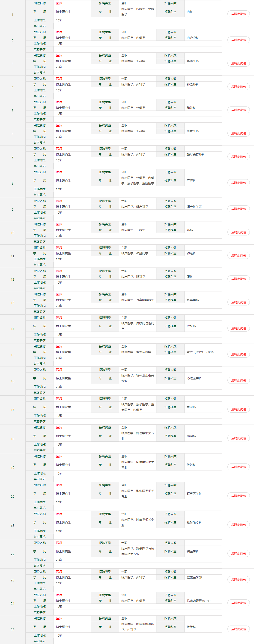Apply for 临床药理研究中心 position
The width and height of the screenshot is (254, 644).
pyautogui.click(x=238, y=603)
